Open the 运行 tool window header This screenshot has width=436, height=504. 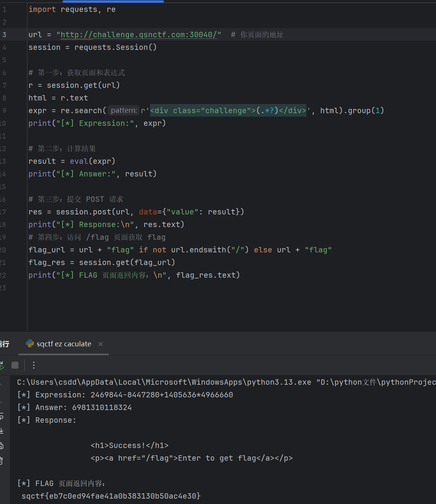5,344
